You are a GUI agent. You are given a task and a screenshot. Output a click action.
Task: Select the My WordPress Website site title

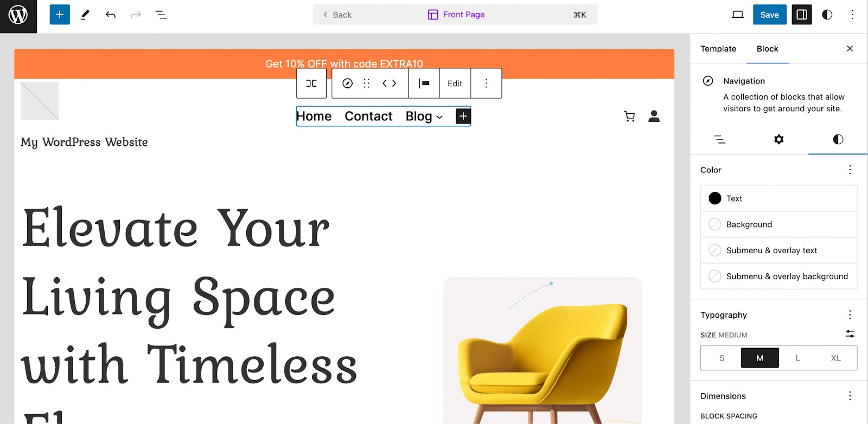click(84, 142)
